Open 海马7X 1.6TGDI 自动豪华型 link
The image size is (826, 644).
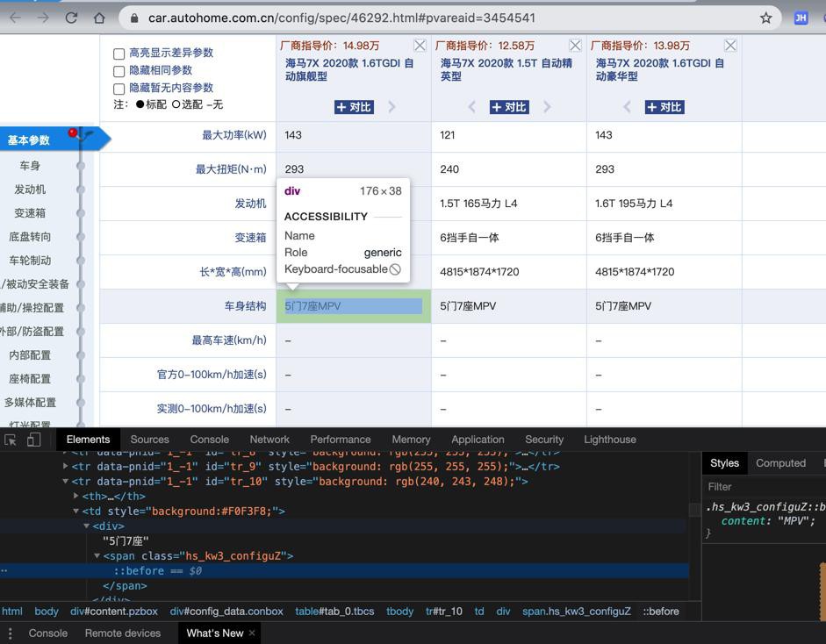(x=659, y=69)
